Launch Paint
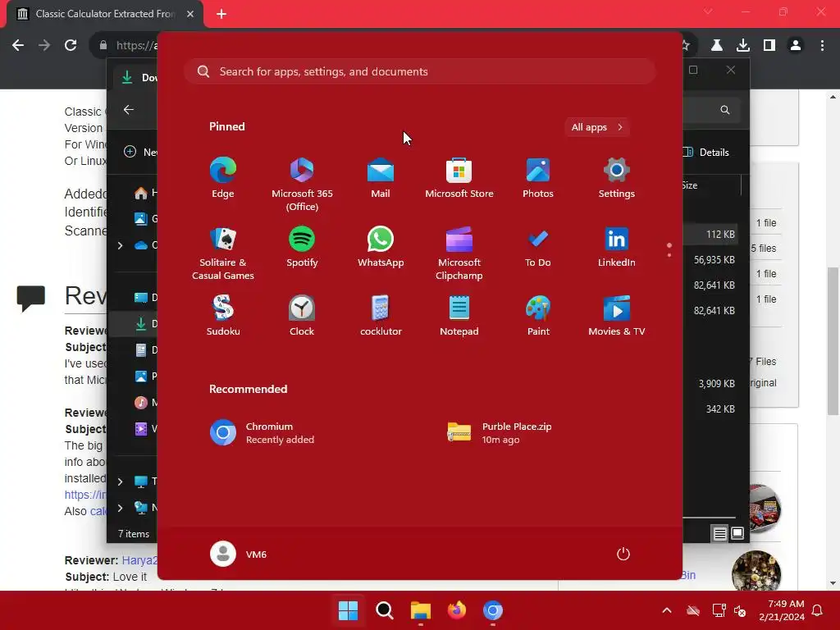The width and height of the screenshot is (840, 630). pyautogui.click(x=538, y=316)
